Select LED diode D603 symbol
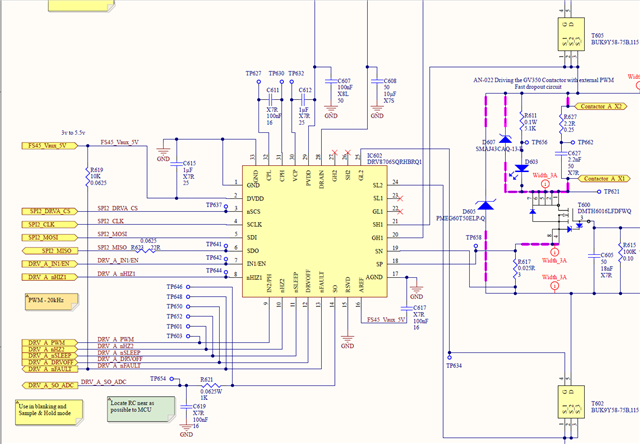The image size is (640, 444). coord(522,168)
